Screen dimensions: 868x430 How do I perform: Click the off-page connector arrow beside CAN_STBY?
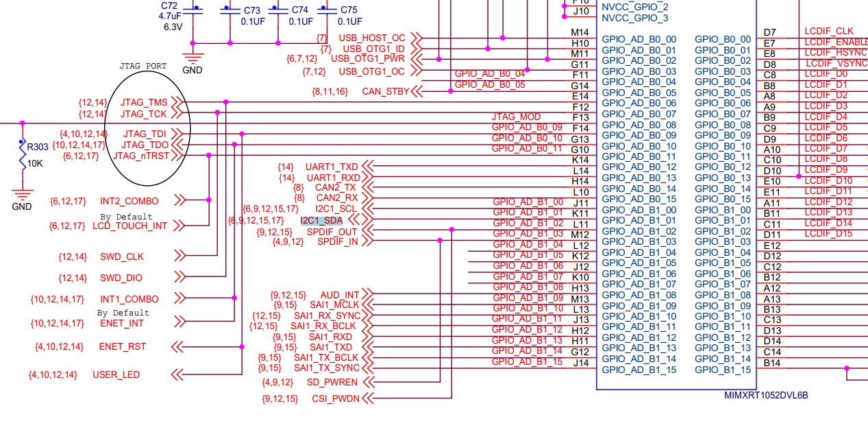[x=417, y=91]
